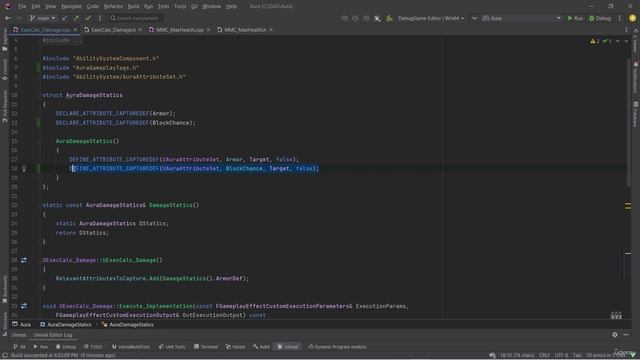The width and height of the screenshot is (640, 360).
Task: Switch to ExecCalc_Damage.h tab
Action: 113,30
